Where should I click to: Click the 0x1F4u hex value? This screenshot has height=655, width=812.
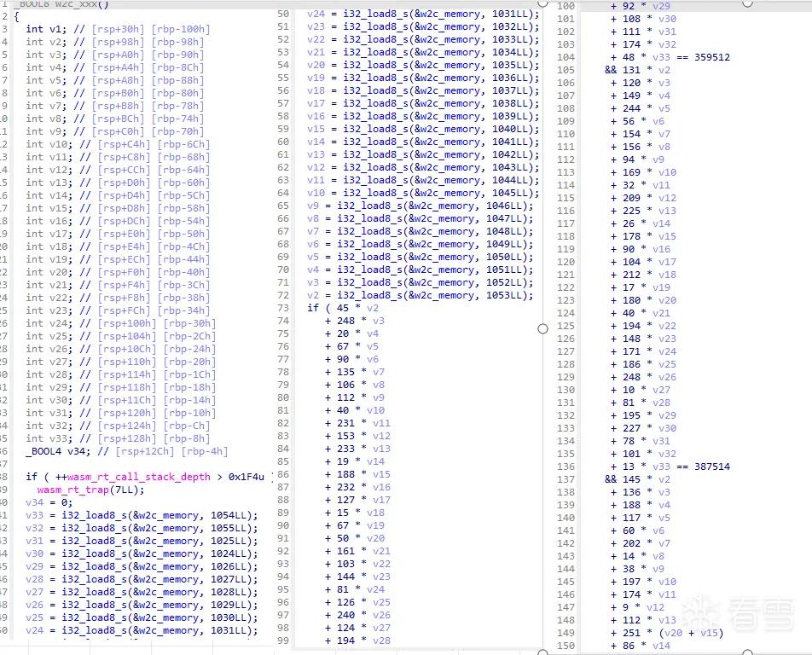[x=246, y=477]
